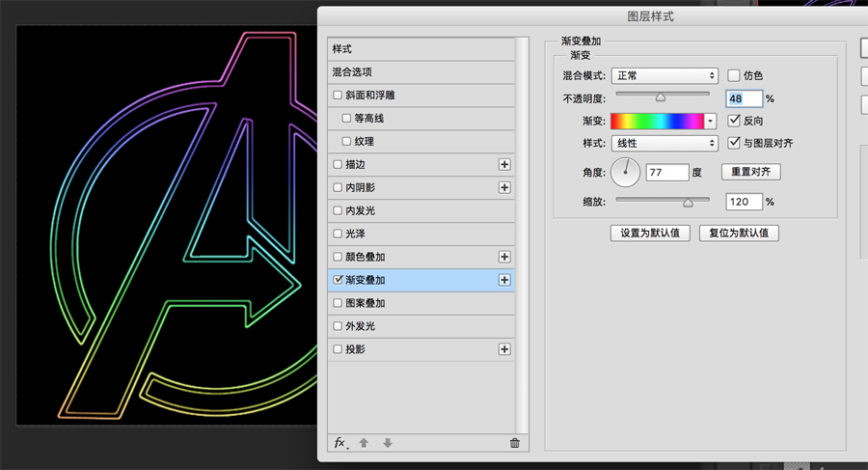Click the effects list scrollbar
This screenshot has height=470, width=868.
pos(522,235)
